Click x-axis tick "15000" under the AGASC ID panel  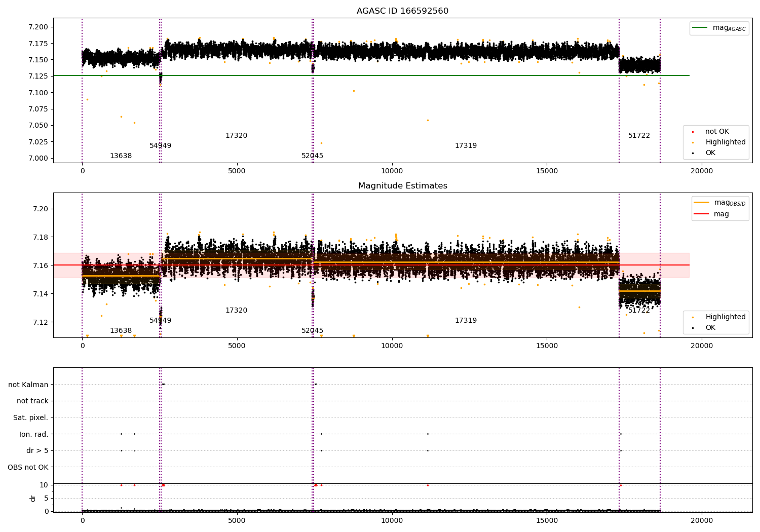(x=547, y=171)
